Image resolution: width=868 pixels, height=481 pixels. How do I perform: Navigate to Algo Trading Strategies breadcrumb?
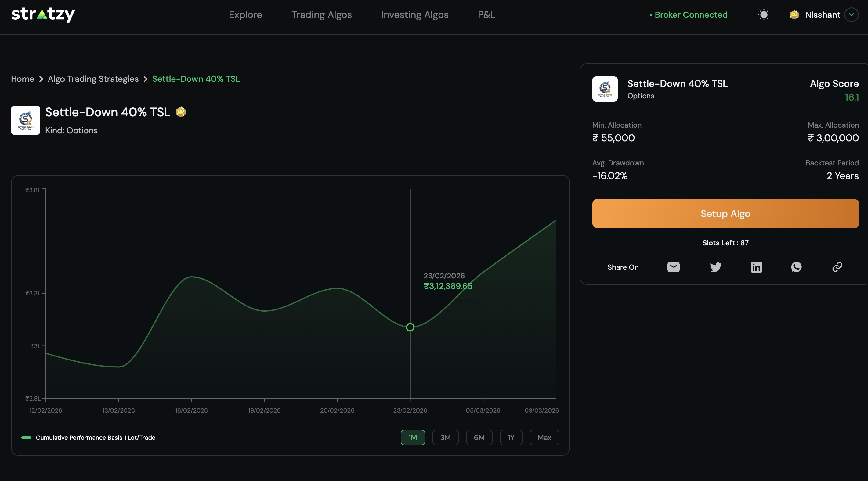coord(93,78)
